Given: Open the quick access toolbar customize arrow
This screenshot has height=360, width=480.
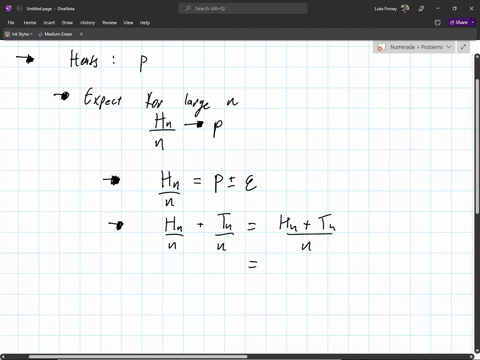Looking at the screenshot, I should click(81, 34).
